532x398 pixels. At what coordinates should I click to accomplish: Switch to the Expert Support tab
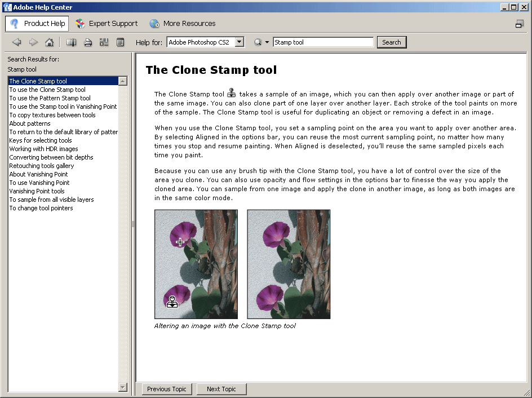[x=107, y=24]
